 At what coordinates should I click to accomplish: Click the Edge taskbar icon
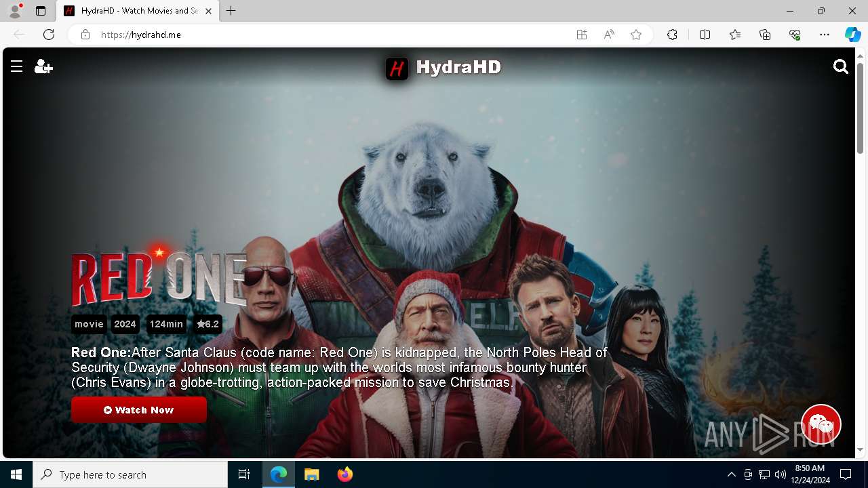(279, 474)
